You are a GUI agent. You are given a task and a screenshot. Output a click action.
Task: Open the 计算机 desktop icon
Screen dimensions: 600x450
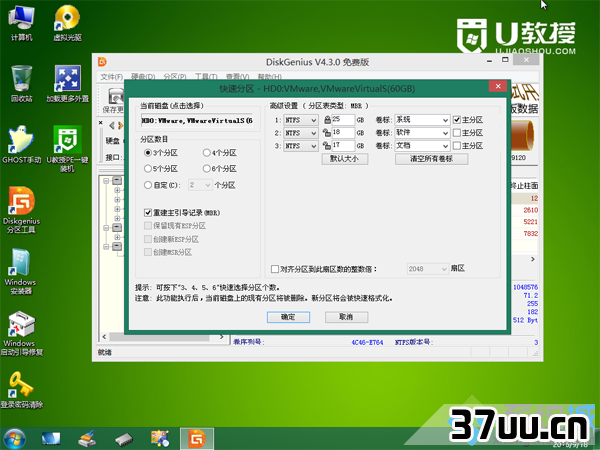click(21, 23)
